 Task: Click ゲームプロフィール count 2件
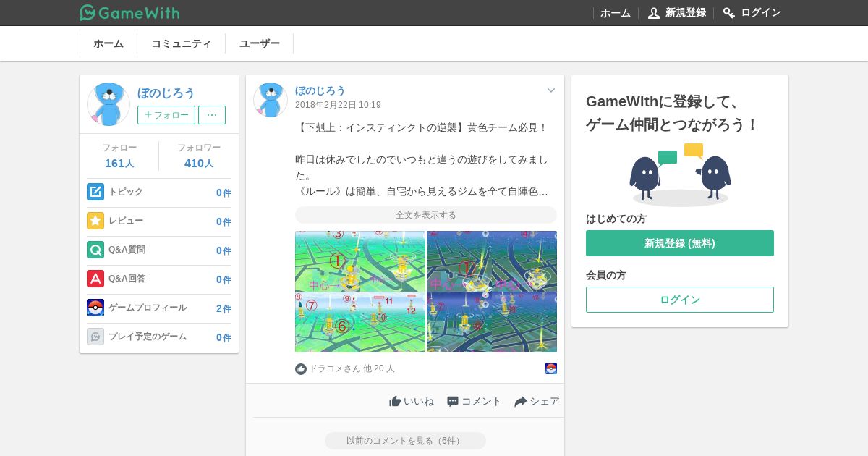click(x=224, y=308)
